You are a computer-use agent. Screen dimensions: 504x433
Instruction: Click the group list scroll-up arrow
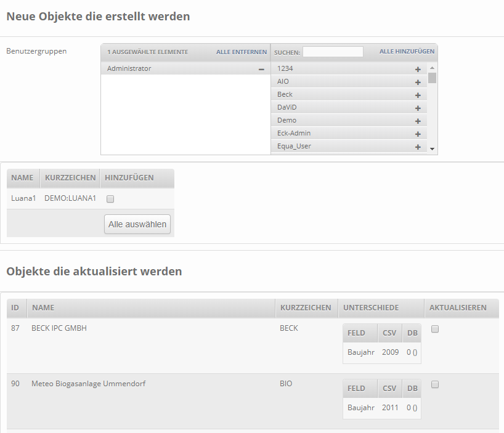coord(433,68)
